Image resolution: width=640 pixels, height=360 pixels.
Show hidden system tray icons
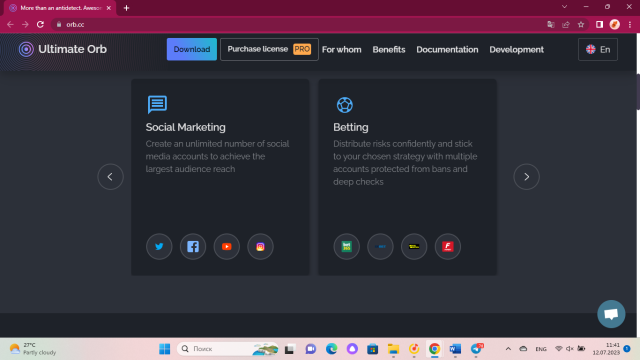tap(508, 349)
